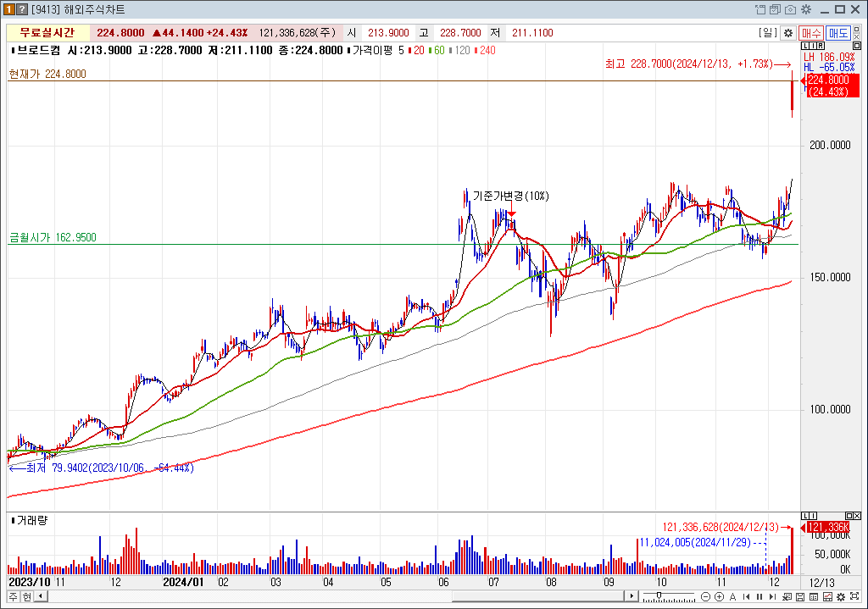Click the zoom-in plus icon in bottom toolbar
The height and width of the screenshot is (609, 868).
[718, 597]
